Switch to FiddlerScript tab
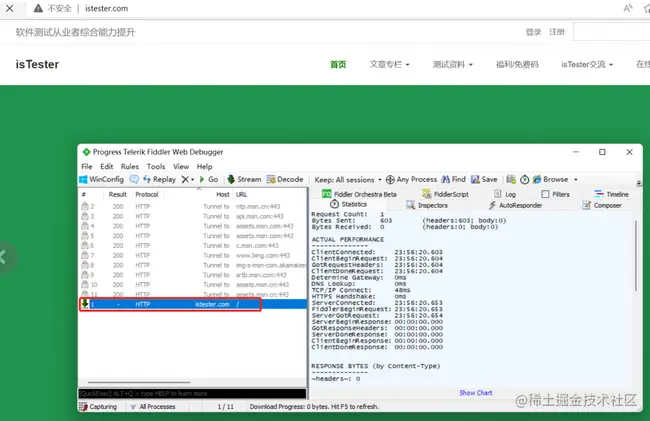650x421 pixels. 445,194
